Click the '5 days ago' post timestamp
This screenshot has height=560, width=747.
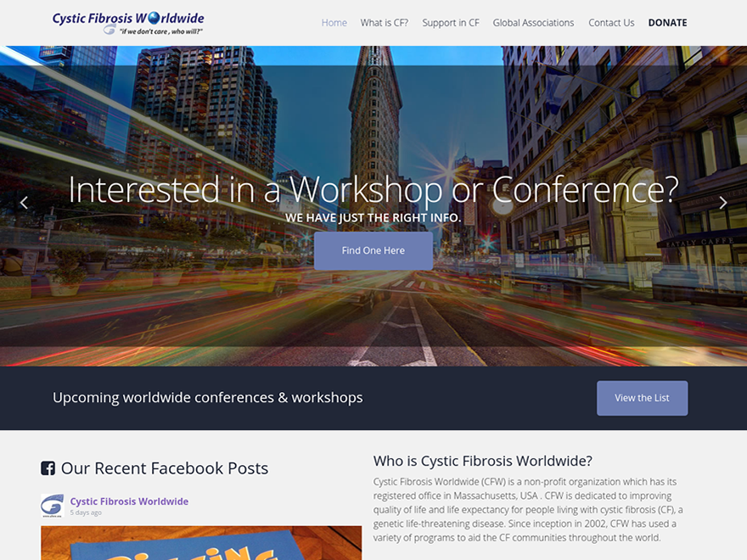pos(86,512)
